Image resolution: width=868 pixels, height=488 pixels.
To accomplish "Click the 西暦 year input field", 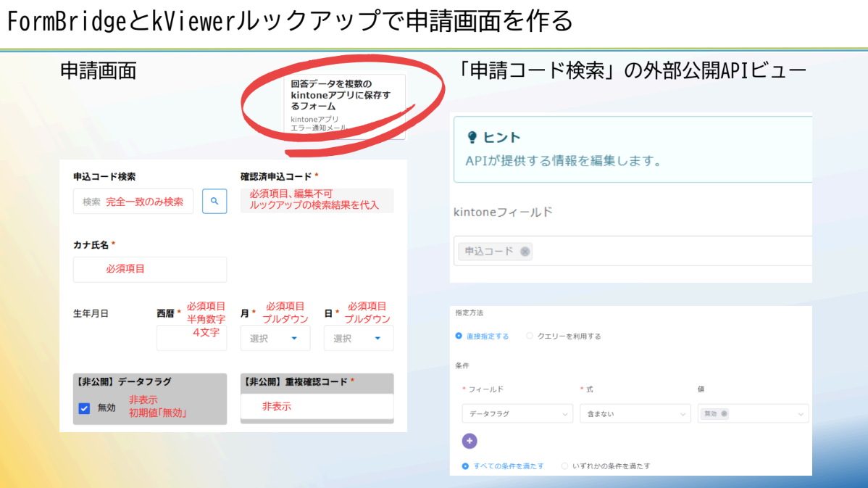I will click(x=191, y=338).
